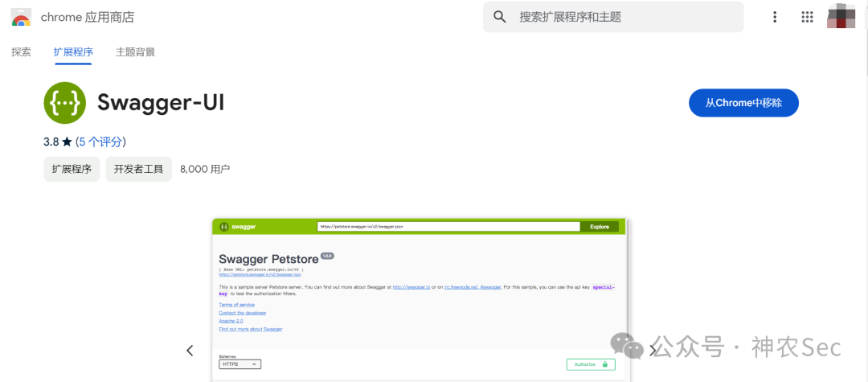This screenshot has width=868, height=382.
Task: Click the Explore button in the preview
Action: [x=599, y=227]
